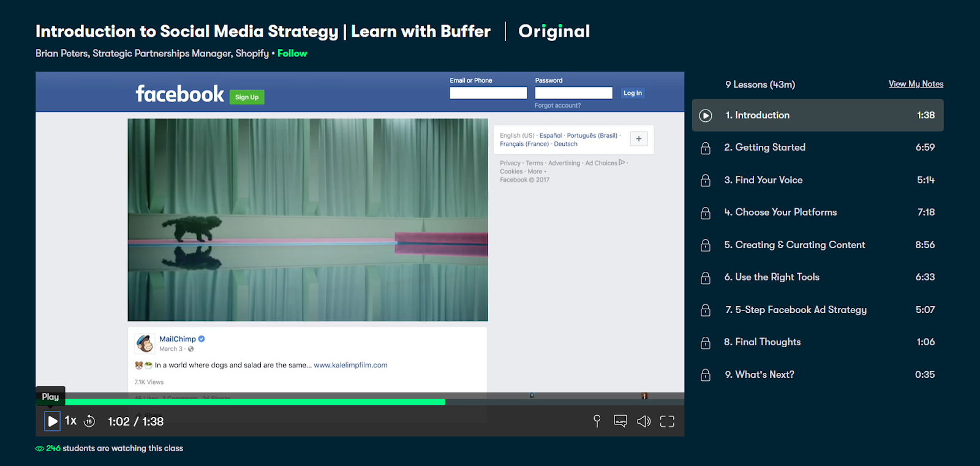Screen dimensions: 980x466
Task: Select lesson 7. 5-Step Facebook Ad Strategy
Action: pos(818,310)
